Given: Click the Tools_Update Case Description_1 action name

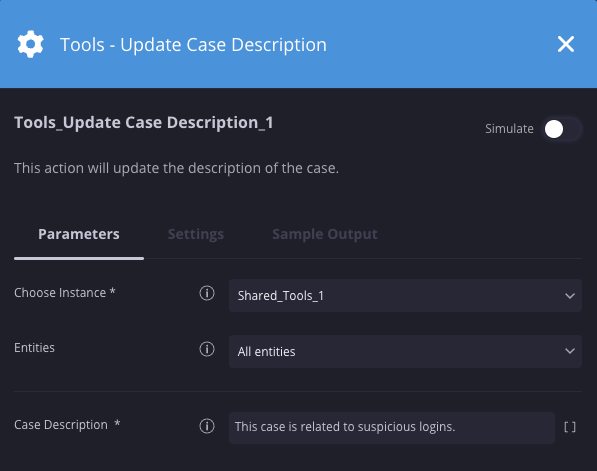Looking at the screenshot, I should (x=144, y=123).
